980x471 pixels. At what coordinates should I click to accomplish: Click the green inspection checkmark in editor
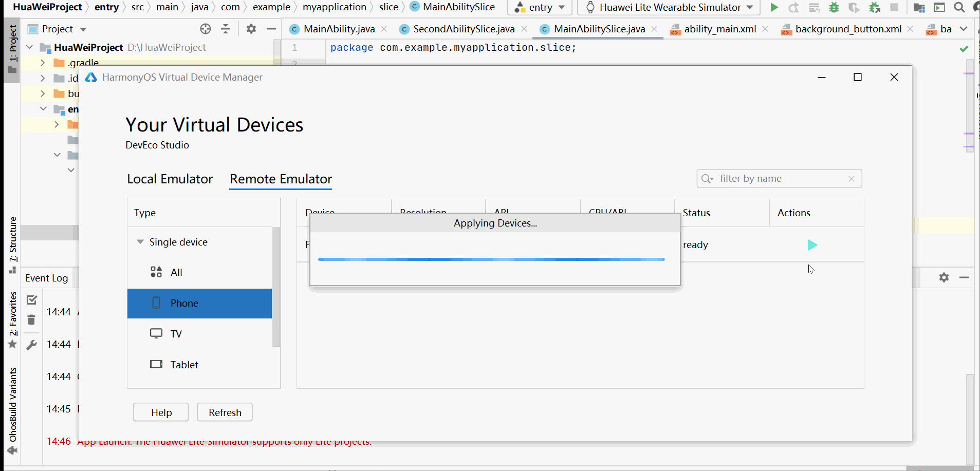(964, 49)
